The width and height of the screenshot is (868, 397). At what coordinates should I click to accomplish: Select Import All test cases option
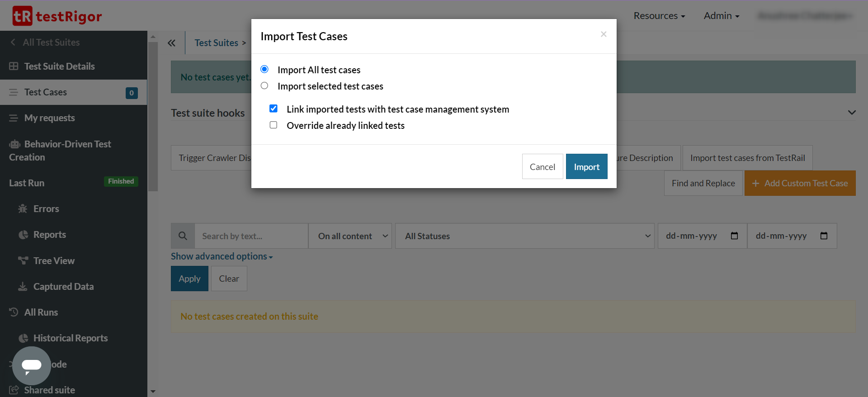[264, 69]
